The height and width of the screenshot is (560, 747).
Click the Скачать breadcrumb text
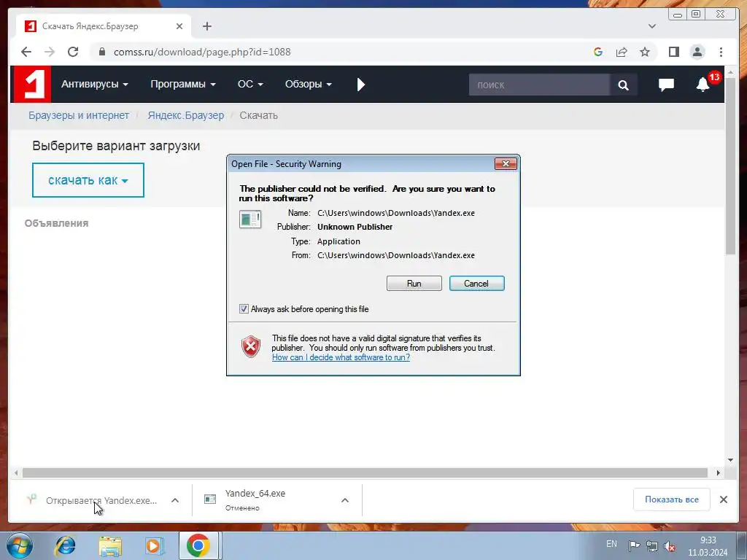coord(259,115)
